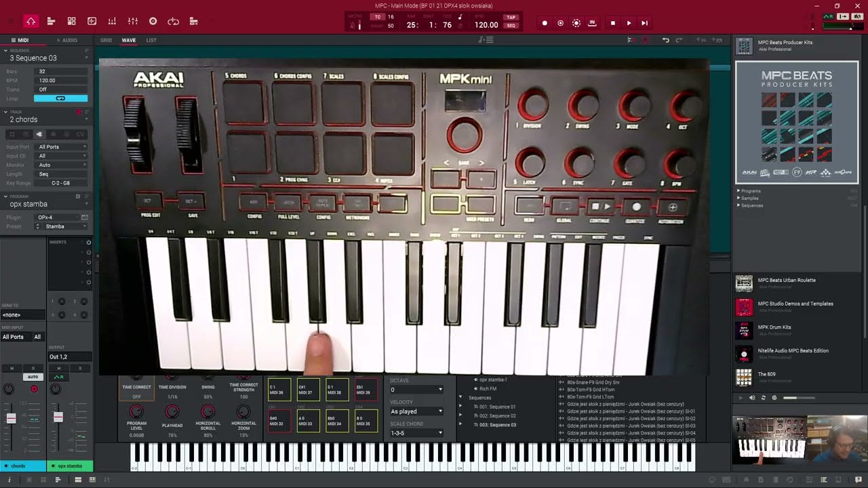Open the sampler disc icon

point(153,22)
